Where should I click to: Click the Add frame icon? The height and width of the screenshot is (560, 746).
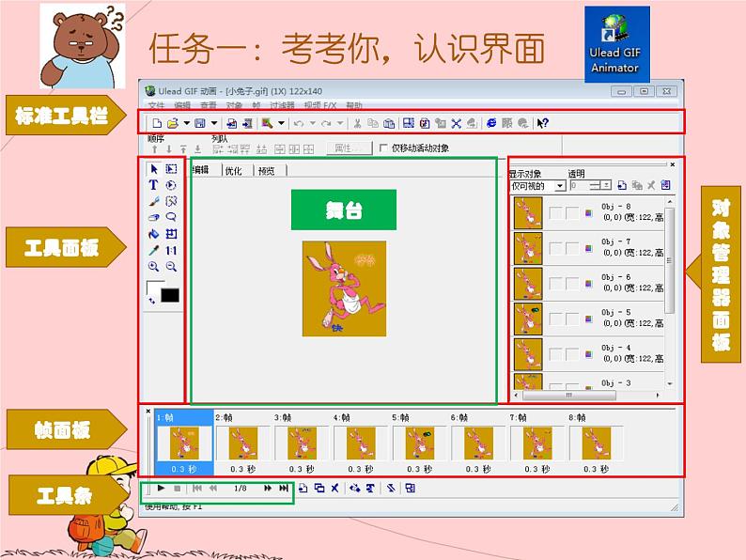click(303, 488)
